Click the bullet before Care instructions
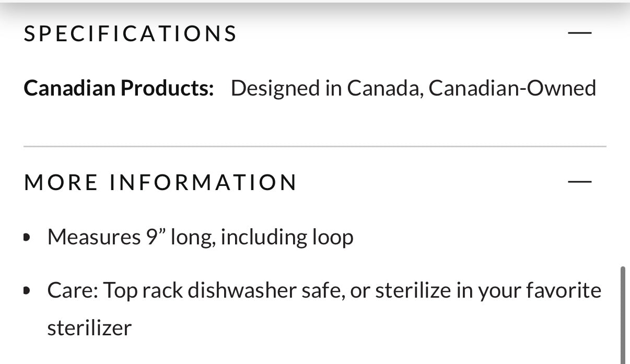Viewport: 630px width, 364px height. 27,290
